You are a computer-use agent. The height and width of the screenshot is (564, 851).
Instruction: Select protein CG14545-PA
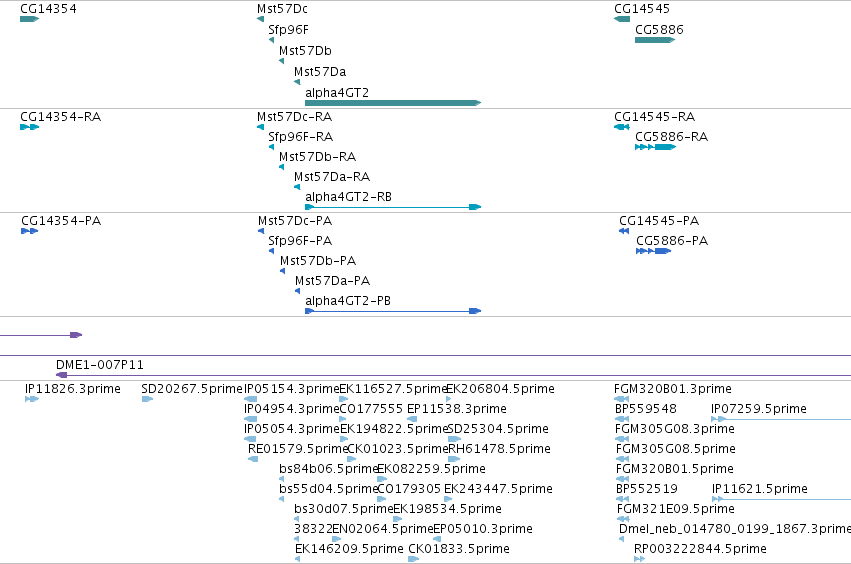(x=659, y=221)
